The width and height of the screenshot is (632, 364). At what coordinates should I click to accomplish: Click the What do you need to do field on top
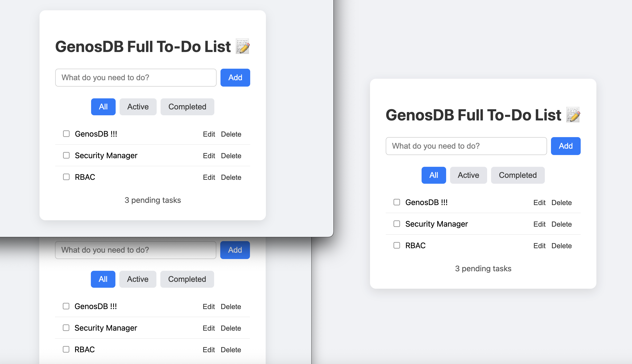[x=136, y=78]
